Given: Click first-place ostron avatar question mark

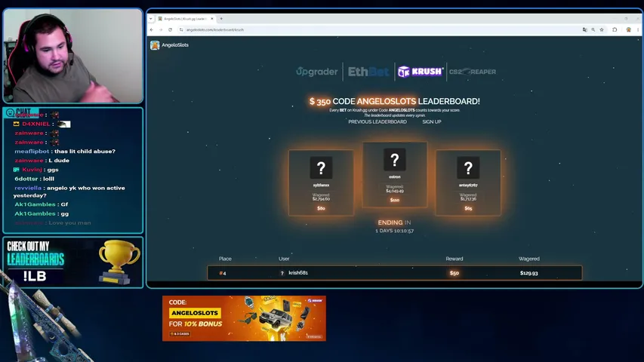Looking at the screenshot, I should [395, 160].
